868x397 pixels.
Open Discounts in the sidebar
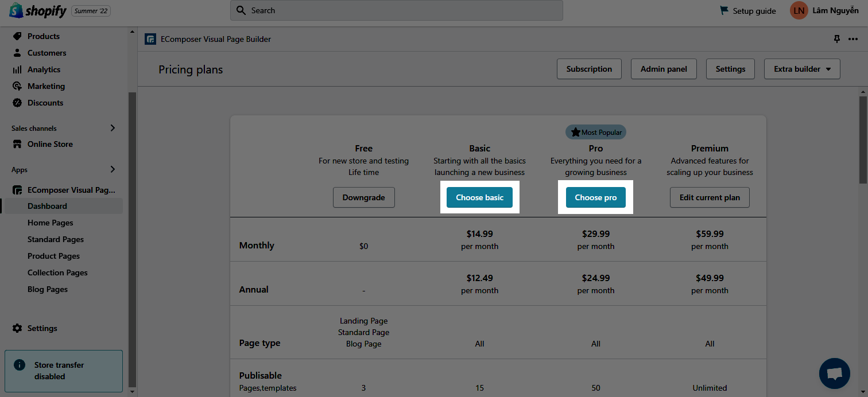[45, 103]
